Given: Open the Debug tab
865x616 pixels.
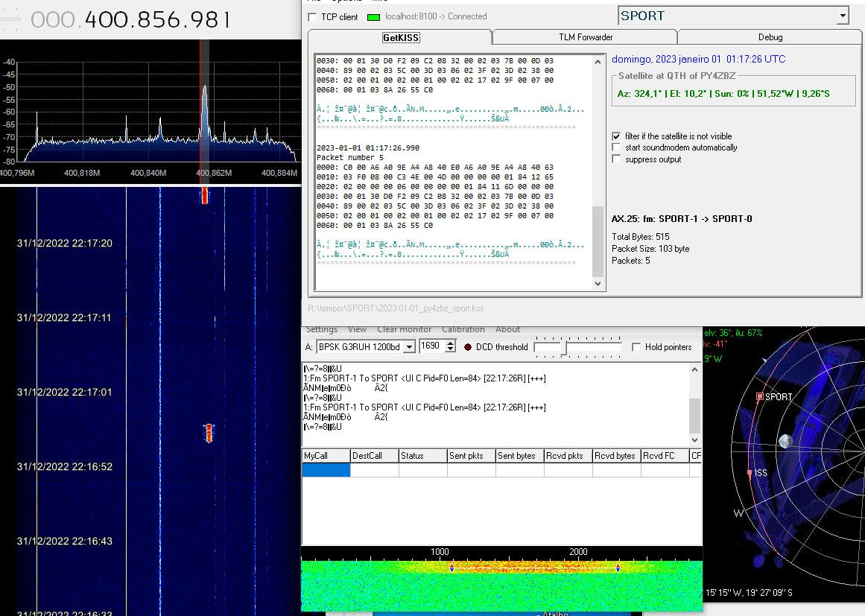Looking at the screenshot, I should [770, 37].
